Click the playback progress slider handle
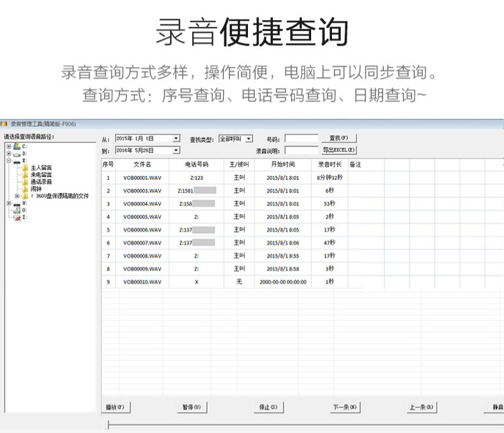504x433 pixels. 108,424
